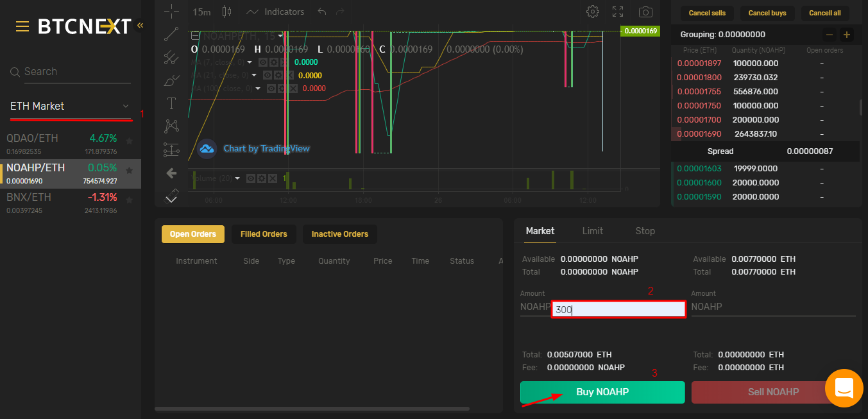Hide the MA 100 indicator with eye icon
This screenshot has width=868, height=419.
pyautogui.click(x=272, y=89)
